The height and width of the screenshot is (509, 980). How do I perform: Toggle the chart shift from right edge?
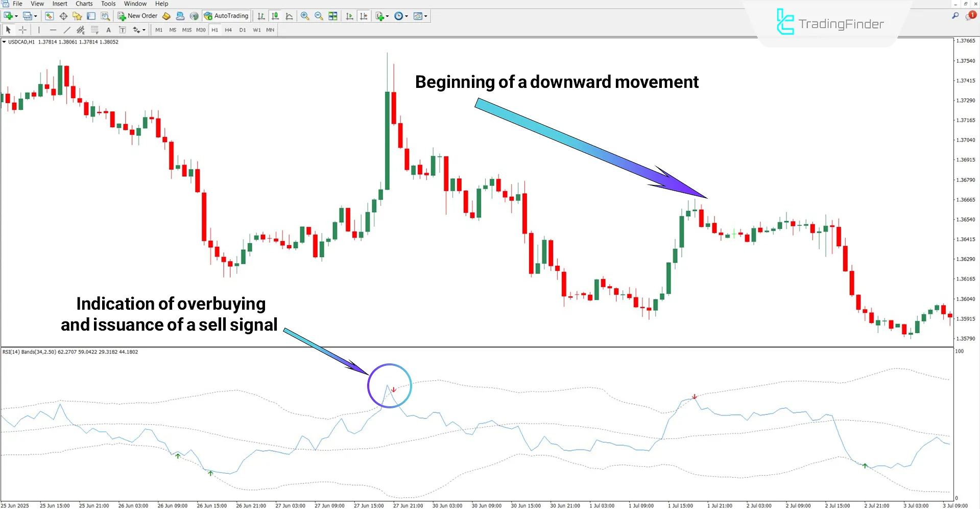pos(364,16)
